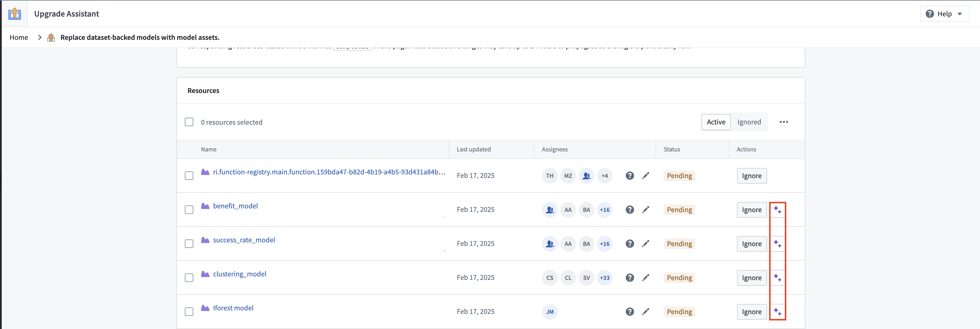Ignore the Iforest model resource
The height and width of the screenshot is (329, 980).
coord(752,312)
